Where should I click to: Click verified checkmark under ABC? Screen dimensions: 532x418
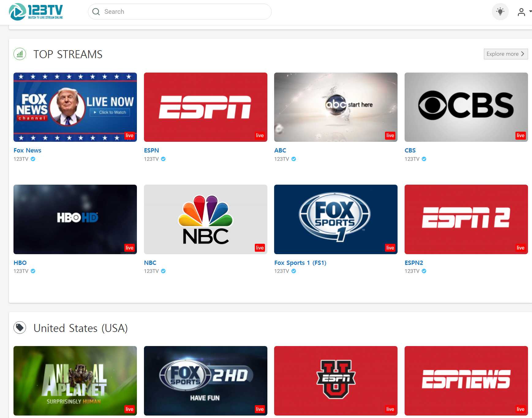[294, 159]
